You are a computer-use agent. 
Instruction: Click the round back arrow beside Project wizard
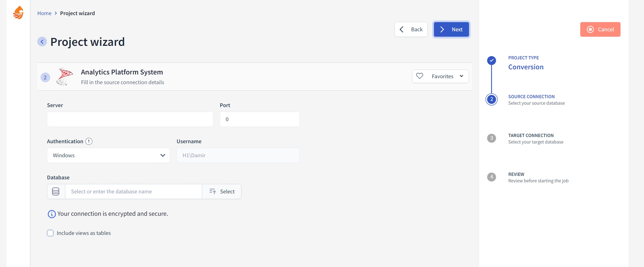tap(42, 42)
